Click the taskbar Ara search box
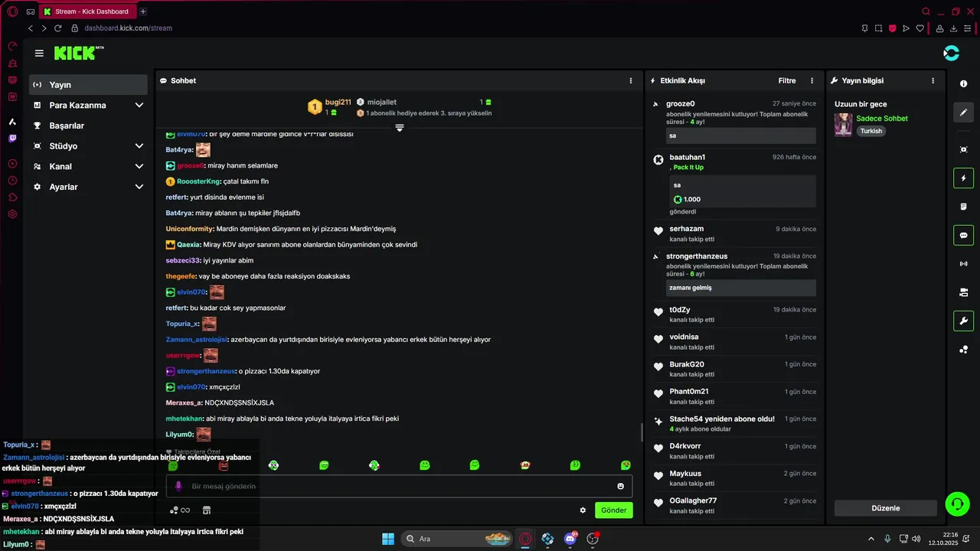The image size is (980, 551). coord(456,539)
